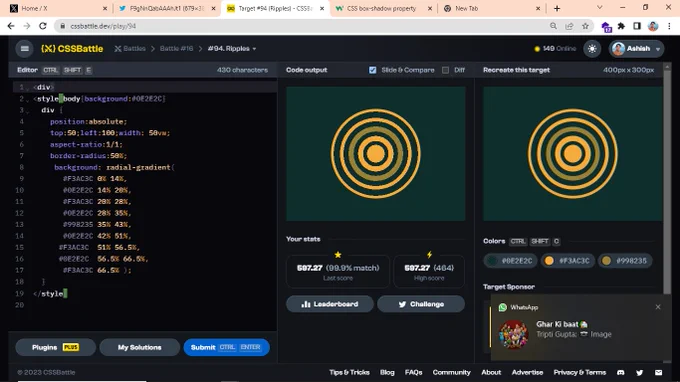680x382 pixels.
Task: Click the CSSBattle logo
Action: 72,49
